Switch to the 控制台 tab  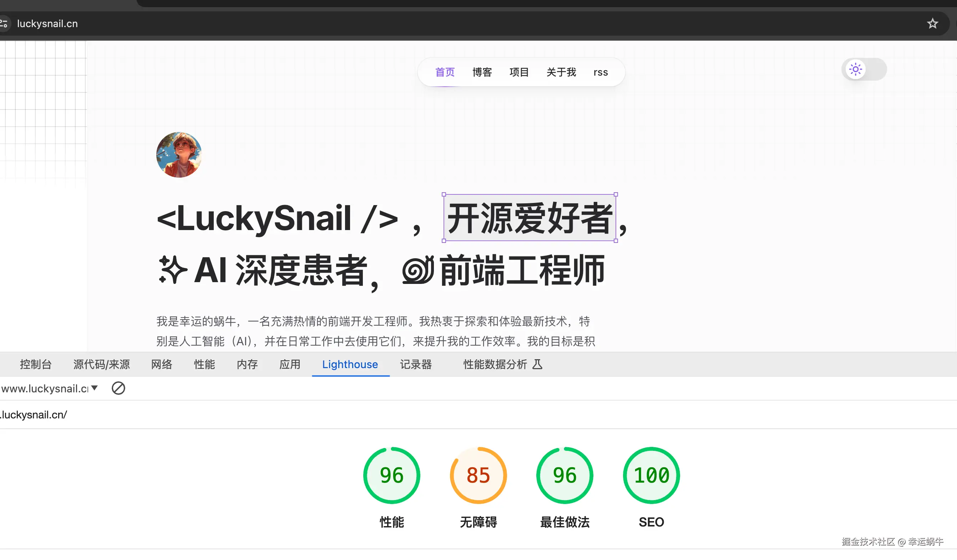(x=36, y=365)
